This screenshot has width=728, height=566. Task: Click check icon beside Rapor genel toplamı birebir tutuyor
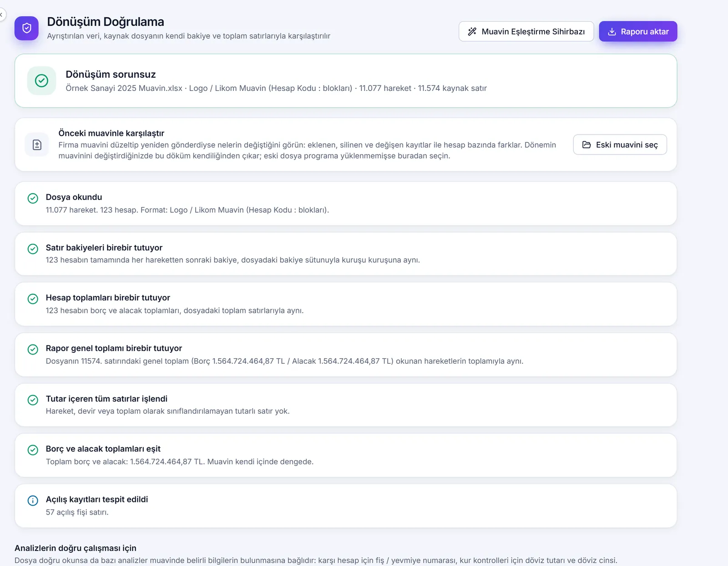[x=33, y=349]
